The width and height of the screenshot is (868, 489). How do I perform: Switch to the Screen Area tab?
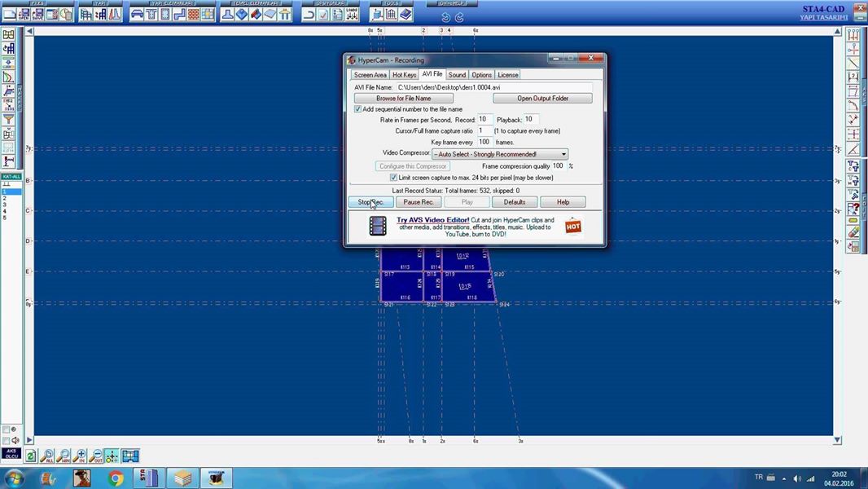(370, 75)
